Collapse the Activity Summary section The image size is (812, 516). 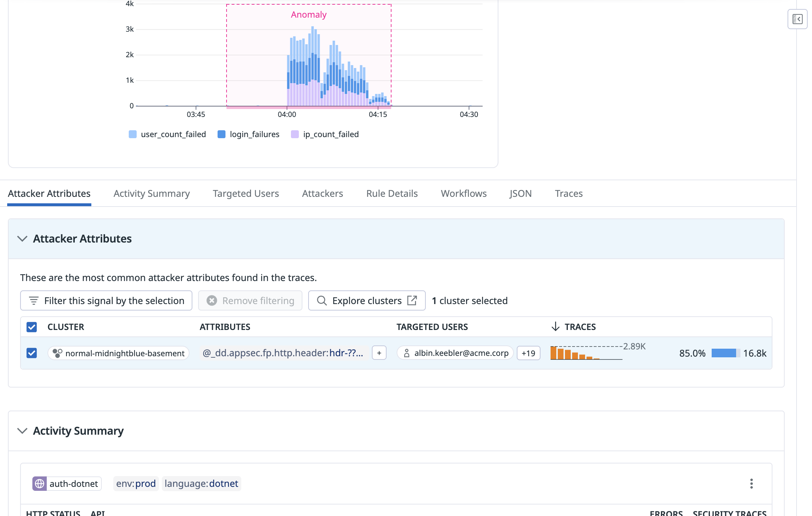(22, 431)
